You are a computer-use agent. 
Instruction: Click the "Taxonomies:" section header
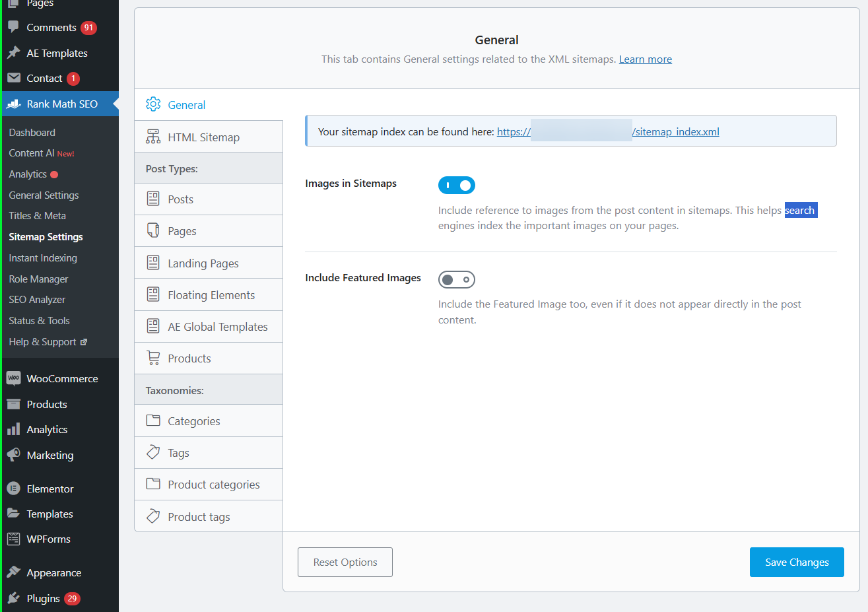(x=175, y=391)
